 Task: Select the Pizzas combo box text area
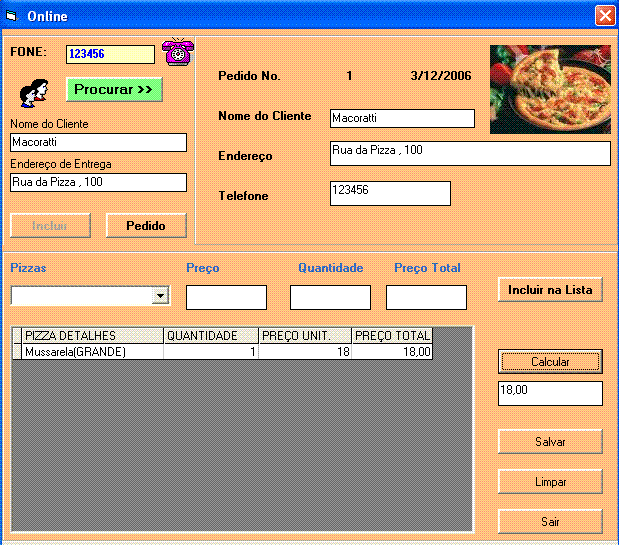81,296
